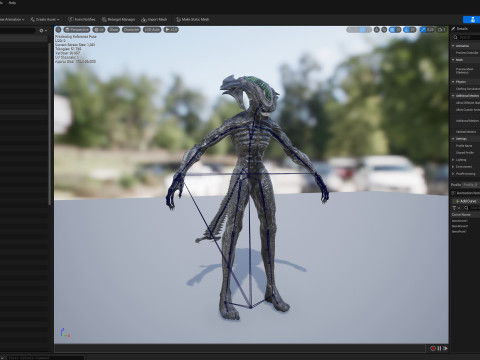480x360 pixels.
Task: Open the camera speed setting
Action: click(441, 30)
